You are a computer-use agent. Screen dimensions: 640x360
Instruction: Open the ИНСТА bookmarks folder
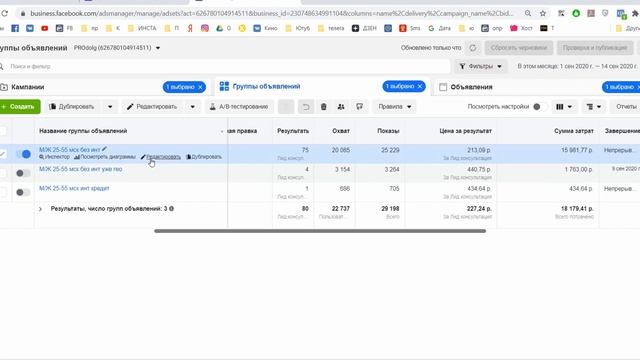(142, 28)
